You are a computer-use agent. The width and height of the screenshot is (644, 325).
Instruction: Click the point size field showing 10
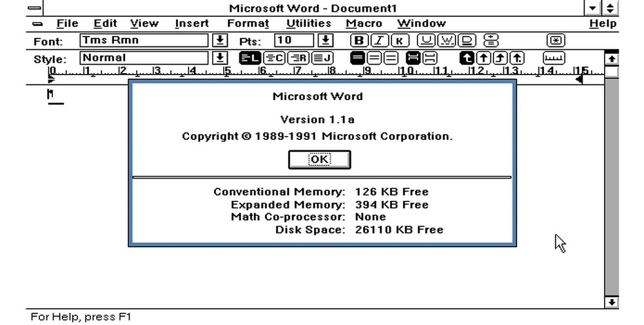(x=294, y=40)
